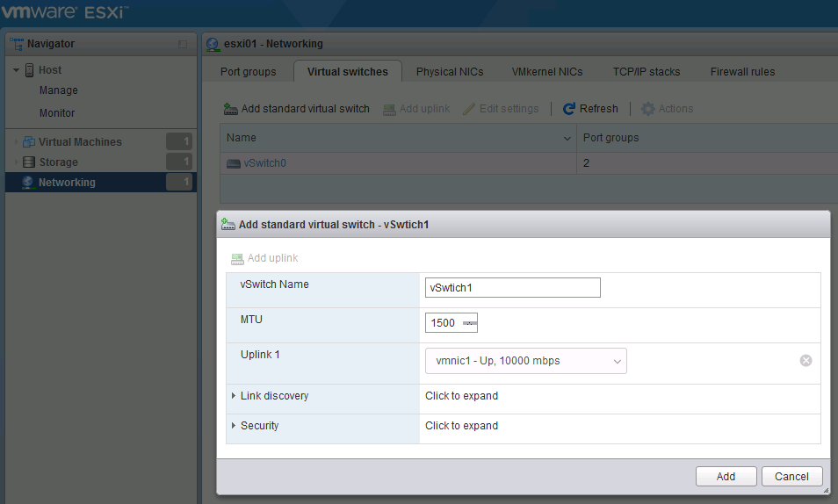Select Manage under Host
This screenshot has height=504, width=838.
(58, 90)
